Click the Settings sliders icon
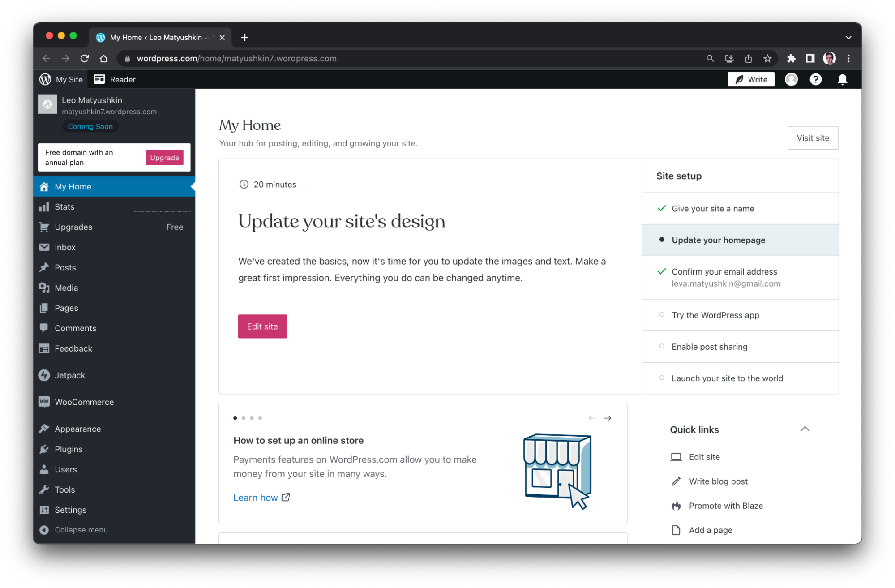This screenshot has height=588, width=895. [x=44, y=510]
